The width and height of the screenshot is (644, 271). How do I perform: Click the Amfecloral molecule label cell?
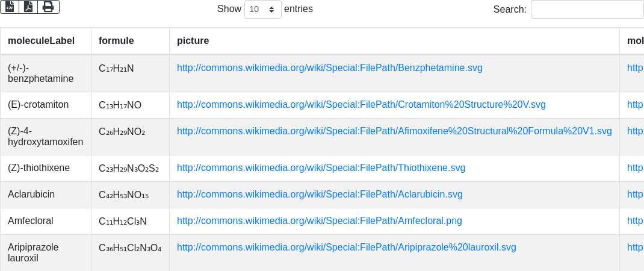pos(31,221)
